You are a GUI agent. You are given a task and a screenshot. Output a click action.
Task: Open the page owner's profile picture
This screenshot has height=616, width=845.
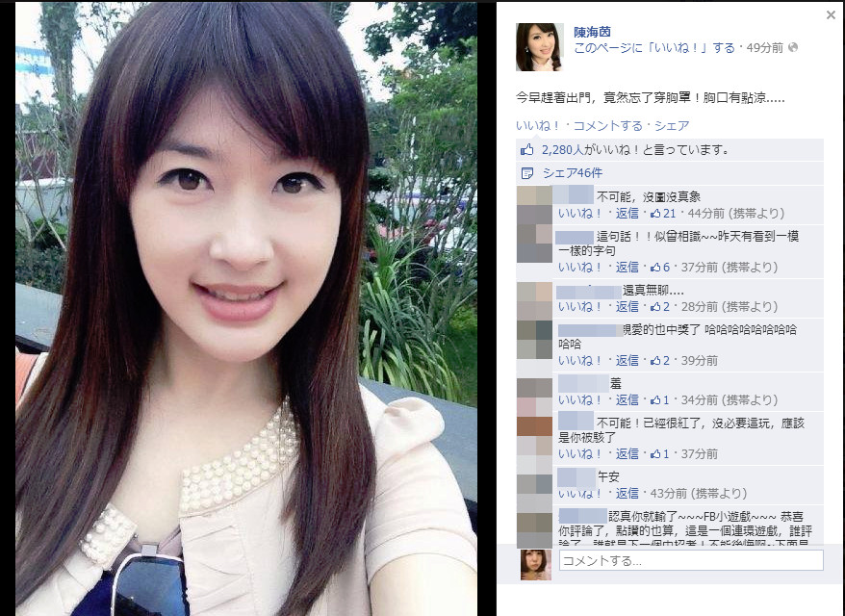540,47
